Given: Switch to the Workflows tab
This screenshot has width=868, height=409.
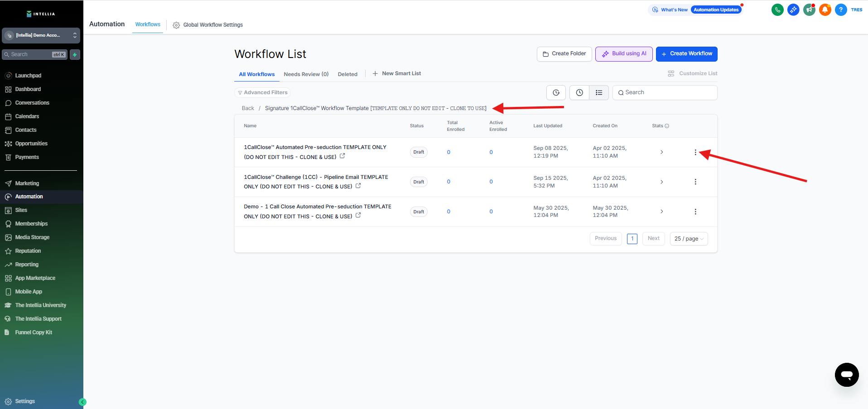Looking at the screenshot, I should [148, 24].
